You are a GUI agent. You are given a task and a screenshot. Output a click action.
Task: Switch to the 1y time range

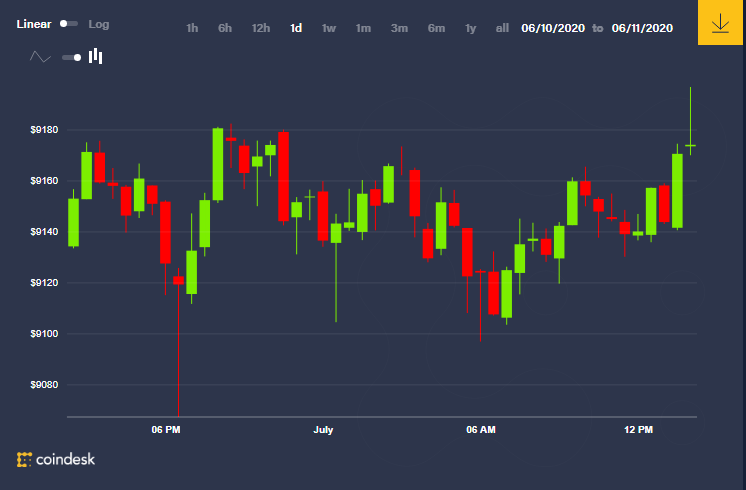click(x=471, y=29)
